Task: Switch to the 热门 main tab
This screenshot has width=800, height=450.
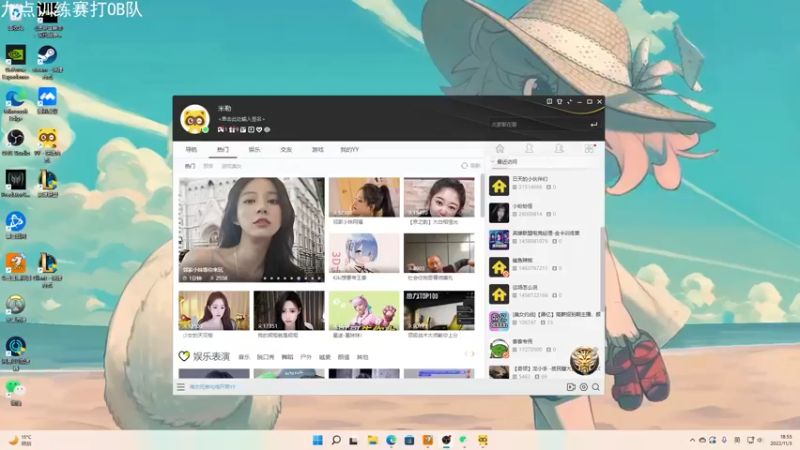Action: click(223, 149)
